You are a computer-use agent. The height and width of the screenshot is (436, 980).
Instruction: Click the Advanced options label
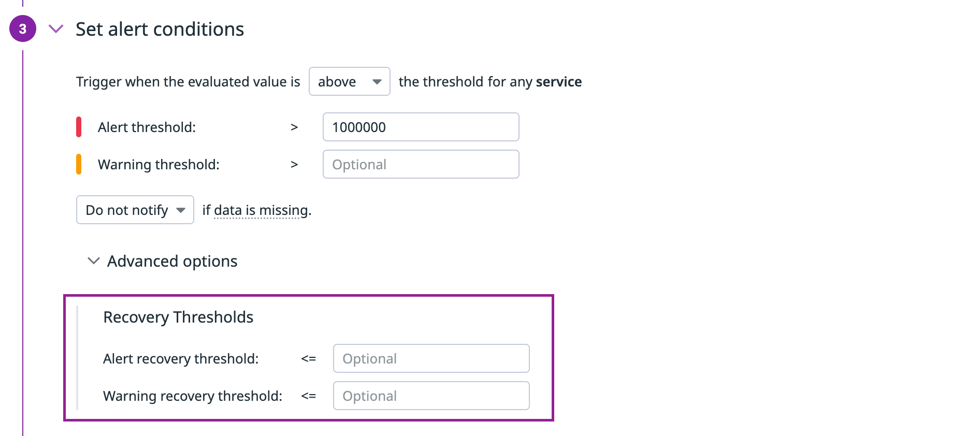coord(172,261)
